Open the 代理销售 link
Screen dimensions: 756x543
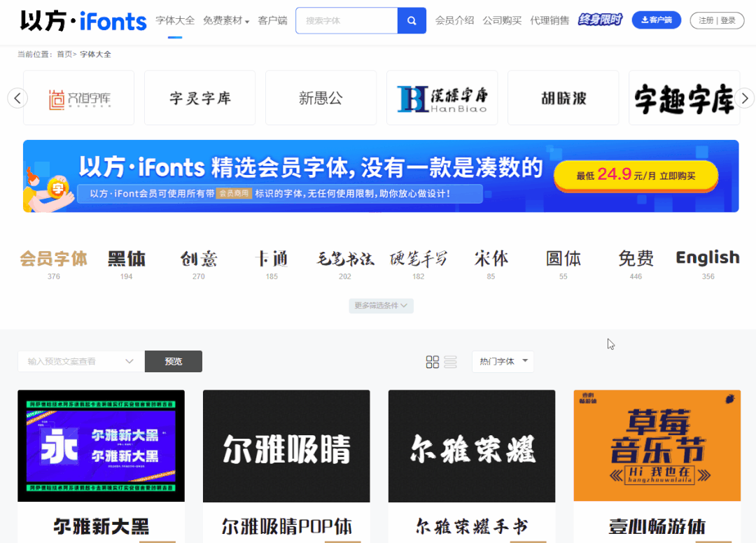pyautogui.click(x=549, y=21)
